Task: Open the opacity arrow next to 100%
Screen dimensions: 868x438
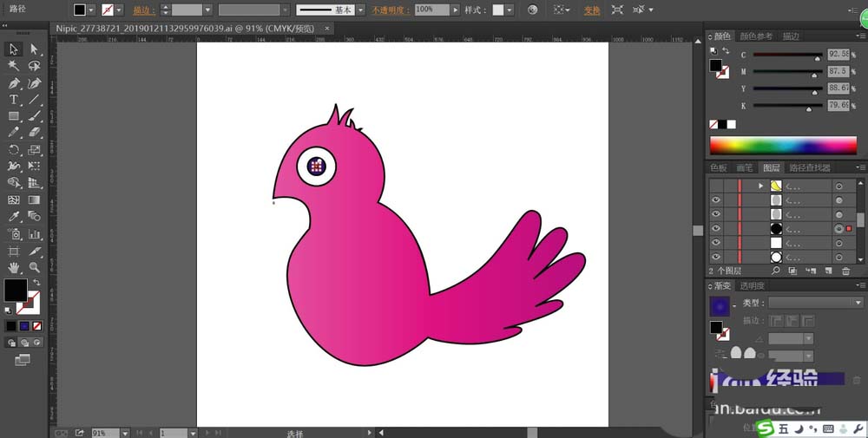Action: [455, 10]
